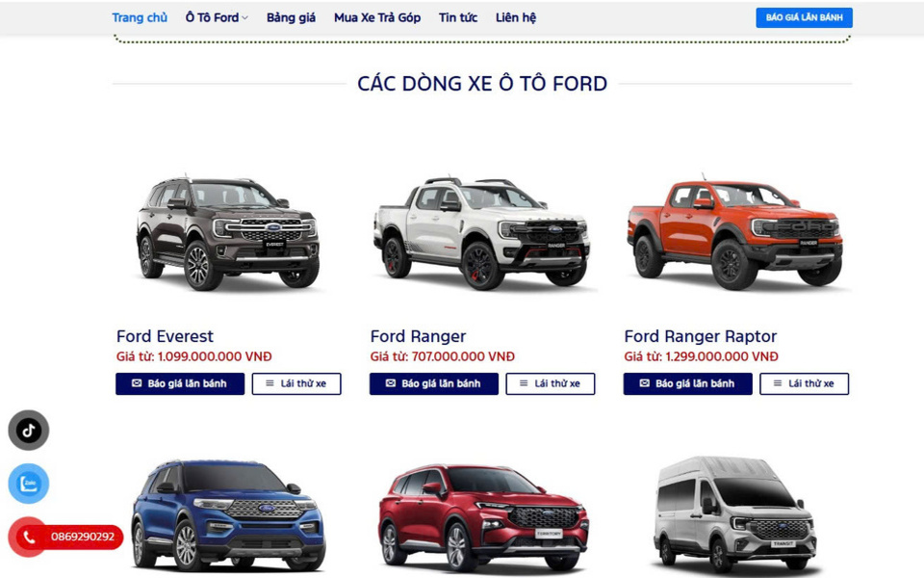Select the blue Ford Explorer image
Screen dimensions: 924x578
[x=227, y=513]
